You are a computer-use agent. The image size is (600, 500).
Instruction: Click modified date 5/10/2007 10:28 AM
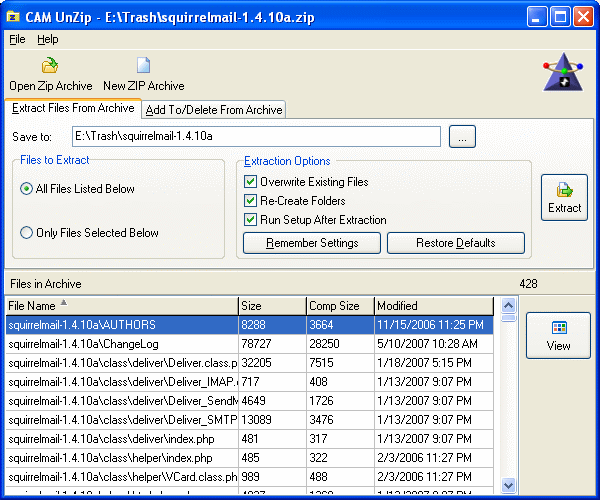[x=427, y=344]
